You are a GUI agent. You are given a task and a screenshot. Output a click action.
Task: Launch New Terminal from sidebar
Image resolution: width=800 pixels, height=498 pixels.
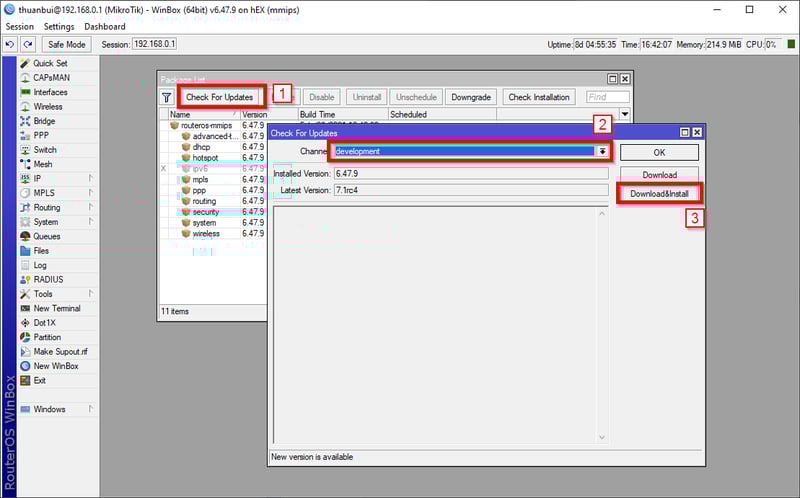point(56,309)
